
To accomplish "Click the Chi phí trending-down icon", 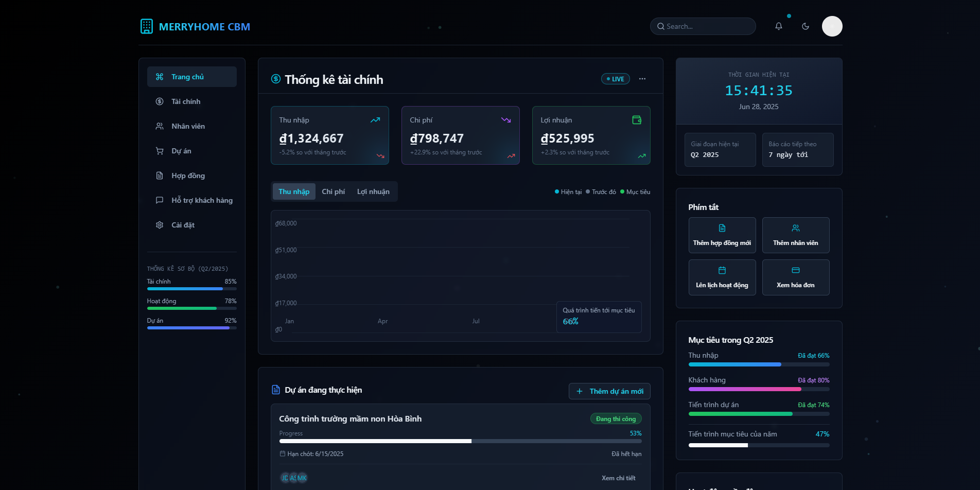I will [x=506, y=120].
